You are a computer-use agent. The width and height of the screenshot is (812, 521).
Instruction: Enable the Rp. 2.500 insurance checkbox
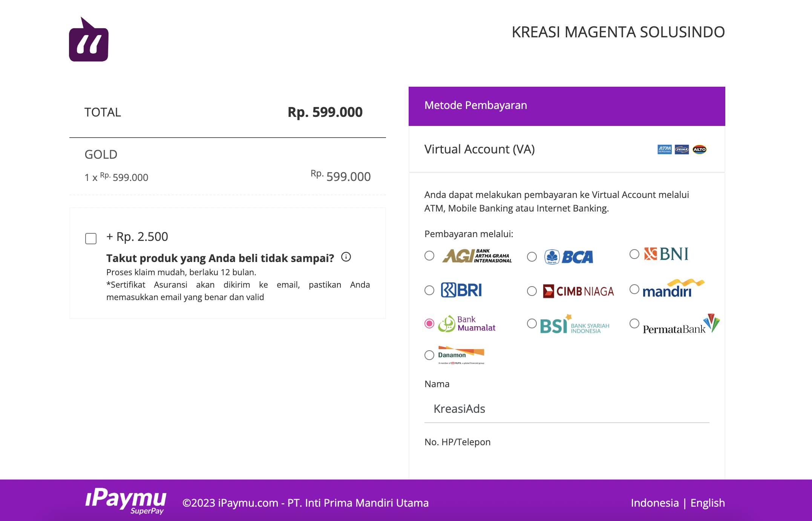click(x=91, y=239)
